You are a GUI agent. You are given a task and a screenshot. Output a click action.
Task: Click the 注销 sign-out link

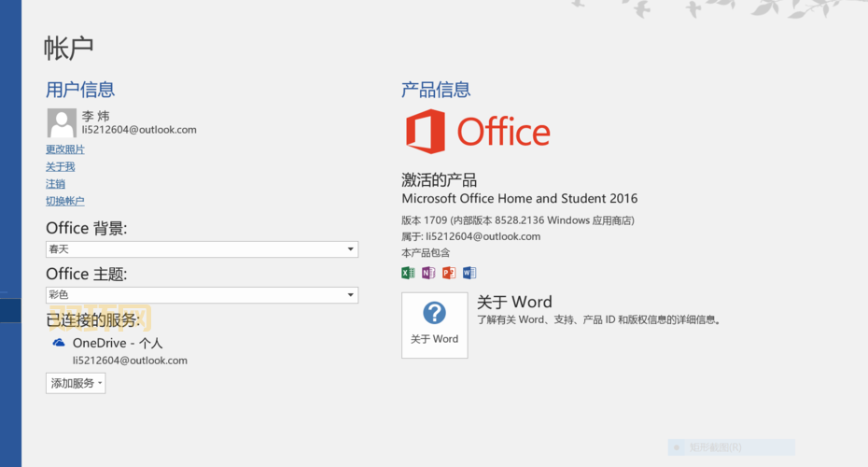pos(55,183)
